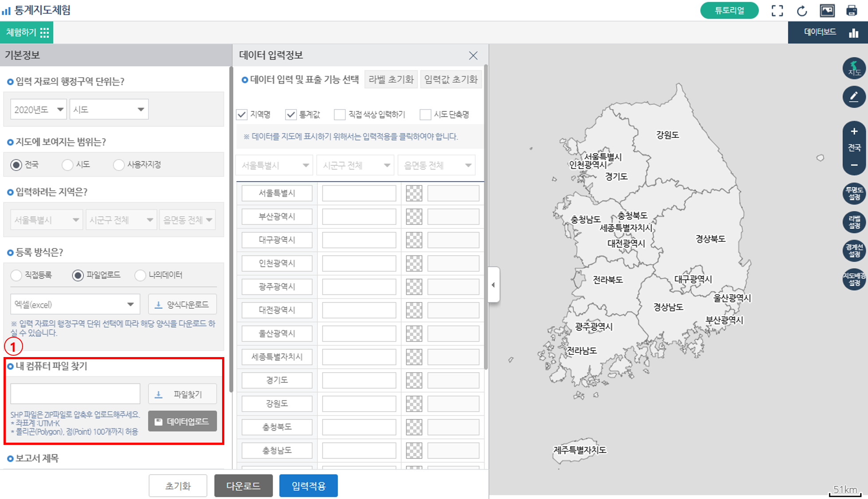The height and width of the screenshot is (499, 868).
Task: Uncheck the 지역명 checkbox
Action: point(242,114)
